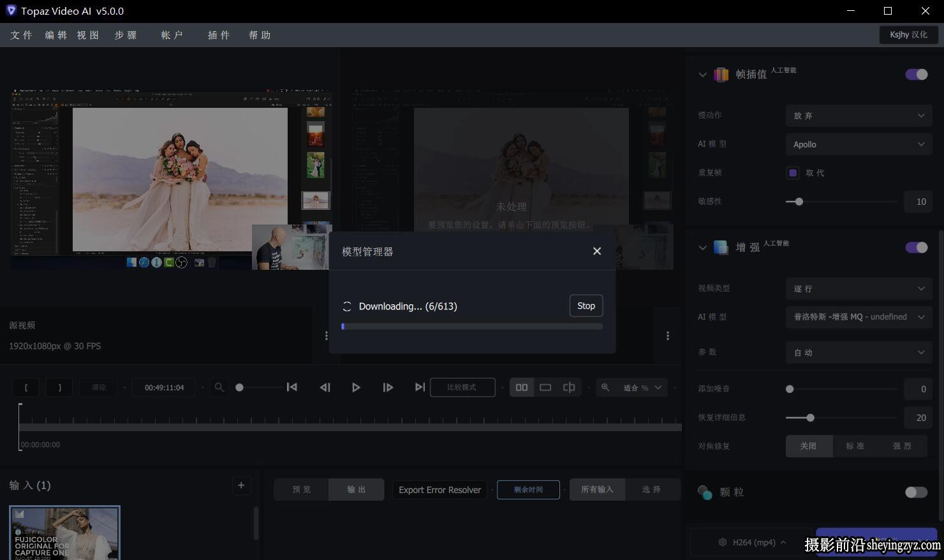The image size is (944, 560).
Task: Open the 文件 menu
Action: (x=22, y=35)
